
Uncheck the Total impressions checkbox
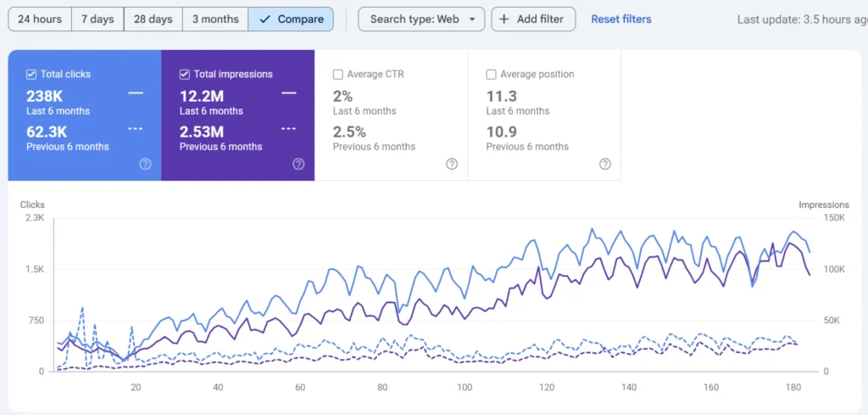[185, 75]
